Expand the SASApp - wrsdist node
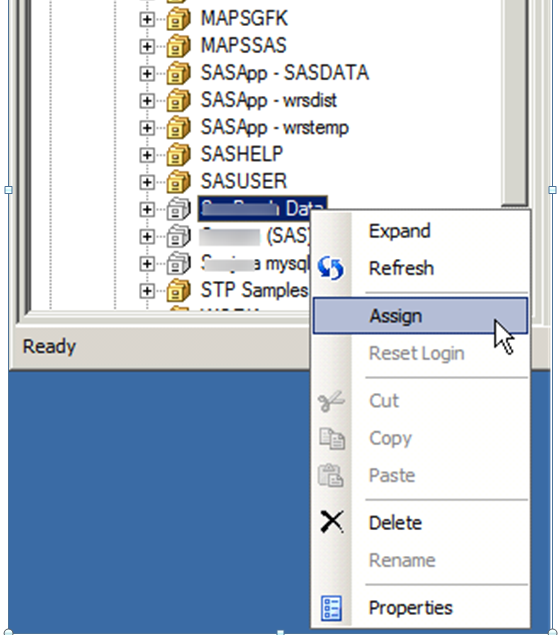558x635 pixels. [147, 100]
